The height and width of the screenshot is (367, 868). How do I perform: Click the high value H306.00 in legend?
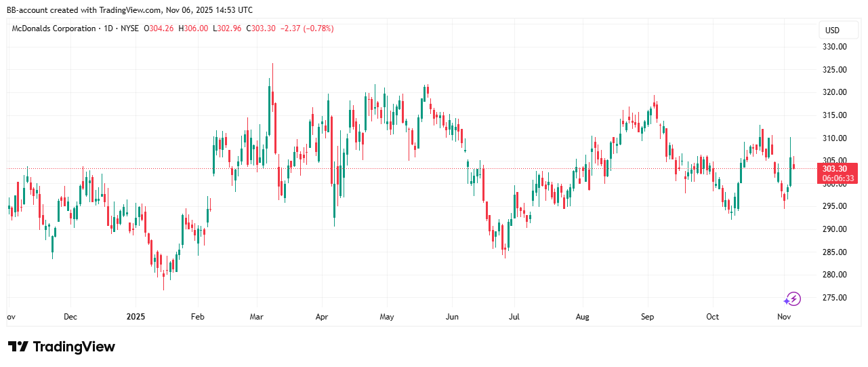tap(193, 28)
